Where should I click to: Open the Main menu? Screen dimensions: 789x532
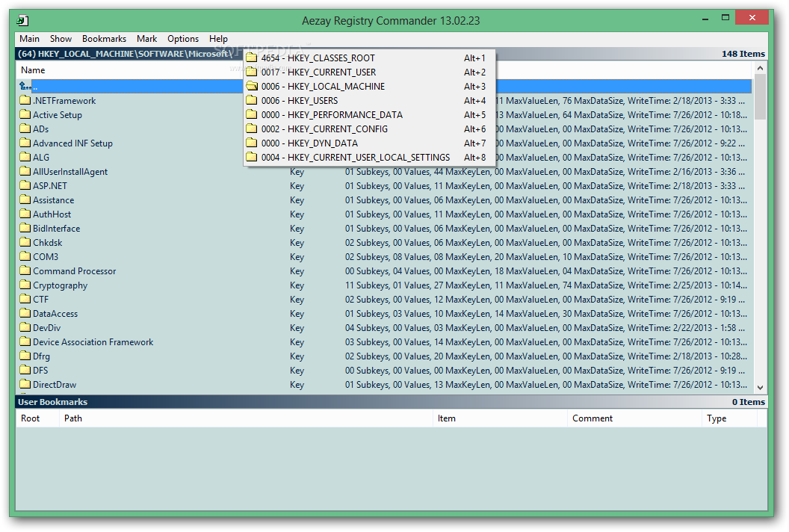29,39
